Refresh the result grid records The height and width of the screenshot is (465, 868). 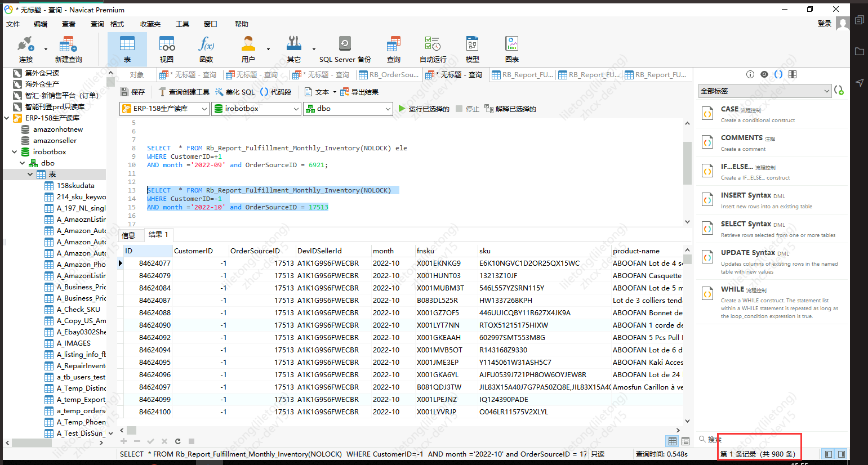click(x=177, y=441)
